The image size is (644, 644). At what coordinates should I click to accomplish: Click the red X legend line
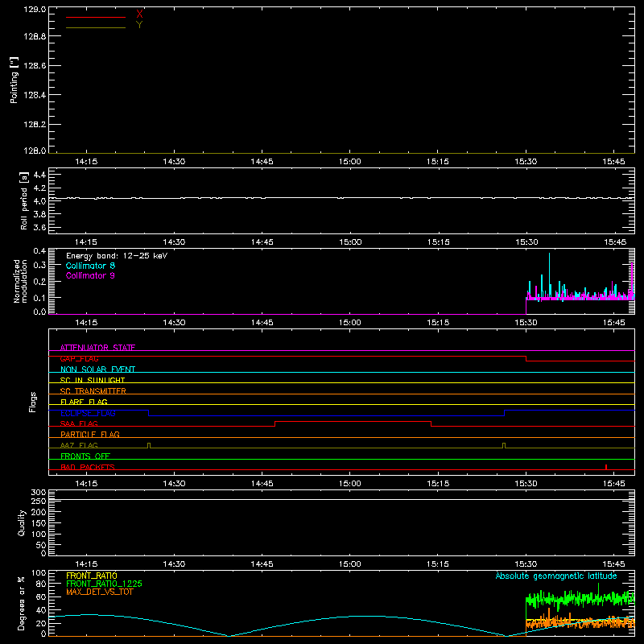coord(96,17)
